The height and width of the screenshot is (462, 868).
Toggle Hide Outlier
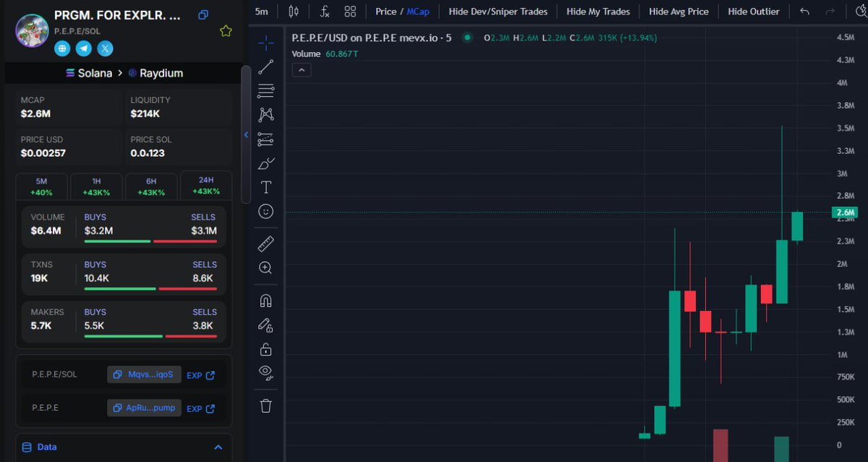(754, 12)
